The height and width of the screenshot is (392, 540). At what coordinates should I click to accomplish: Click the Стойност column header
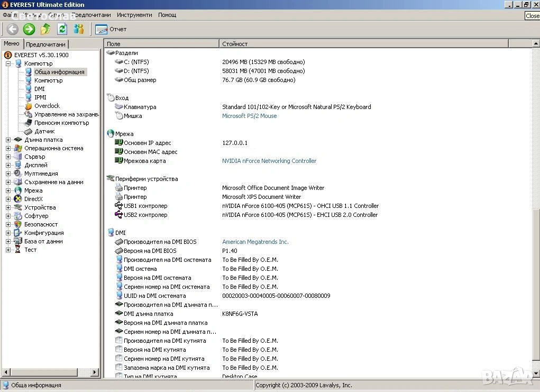235,44
